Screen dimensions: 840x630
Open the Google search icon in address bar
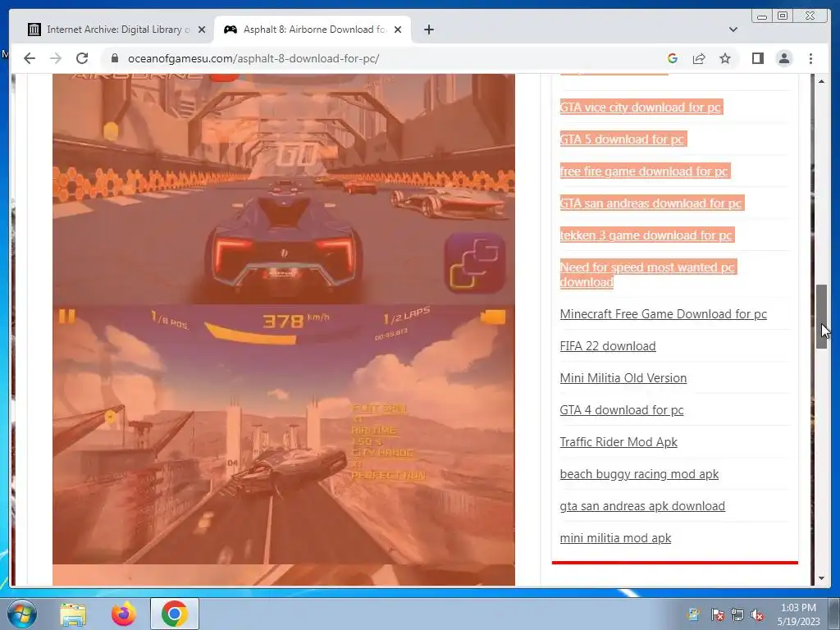[x=673, y=58]
